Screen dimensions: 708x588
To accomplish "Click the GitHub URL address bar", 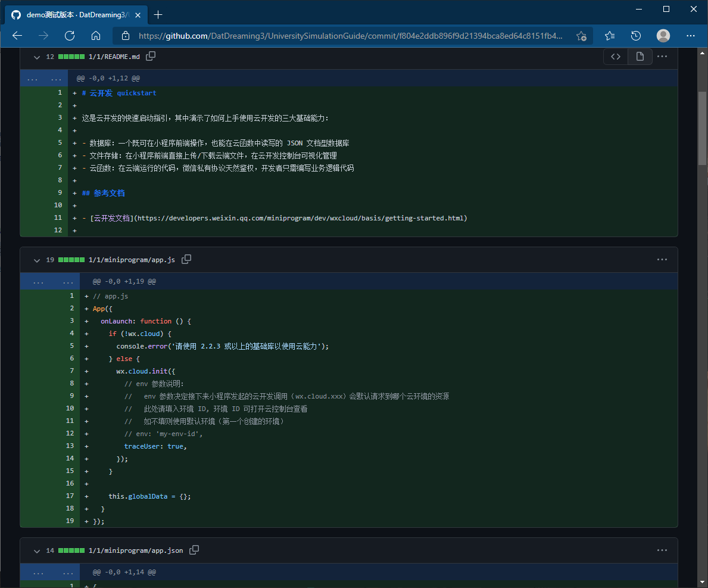I will [350, 36].
